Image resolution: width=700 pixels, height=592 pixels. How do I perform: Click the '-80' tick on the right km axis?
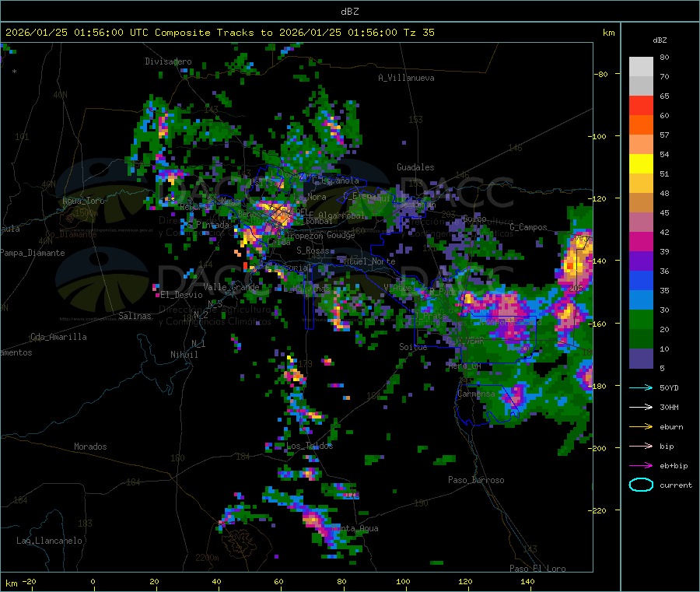coord(601,74)
